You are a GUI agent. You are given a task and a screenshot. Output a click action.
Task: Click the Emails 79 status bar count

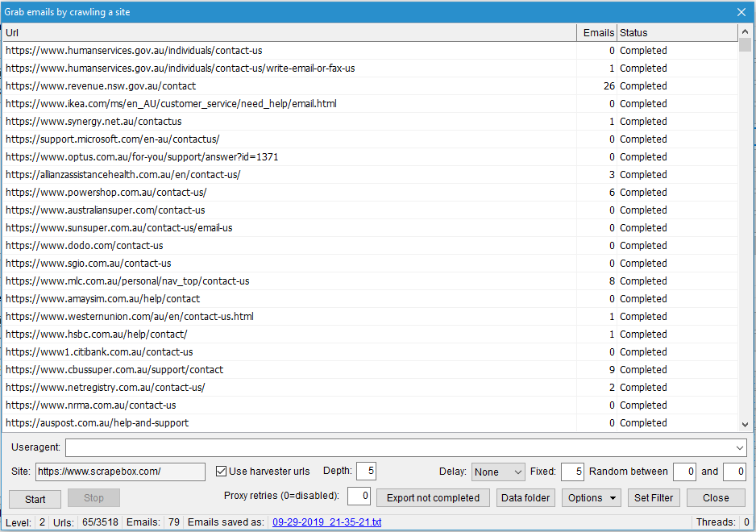click(174, 522)
